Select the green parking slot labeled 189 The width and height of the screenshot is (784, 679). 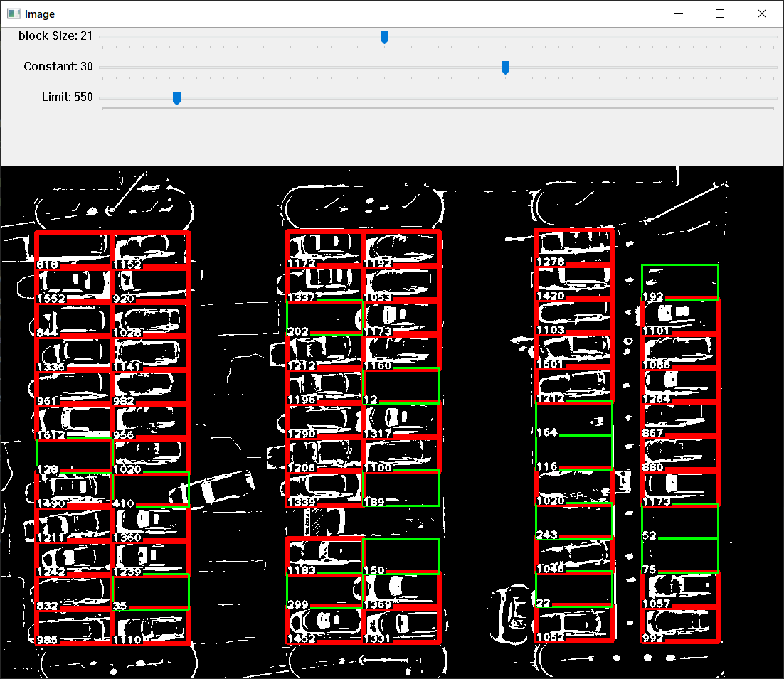tap(401, 488)
